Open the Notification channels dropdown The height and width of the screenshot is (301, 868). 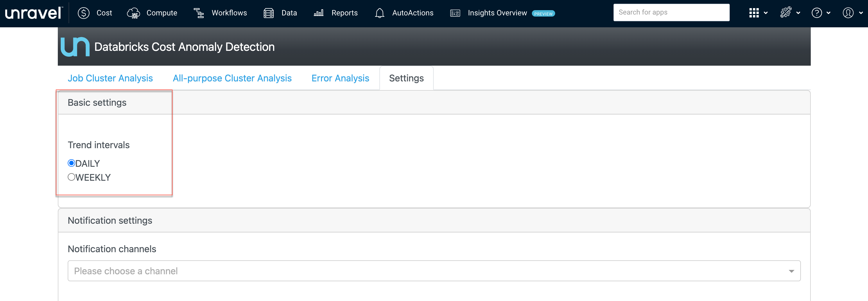click(x=434, y=271)
